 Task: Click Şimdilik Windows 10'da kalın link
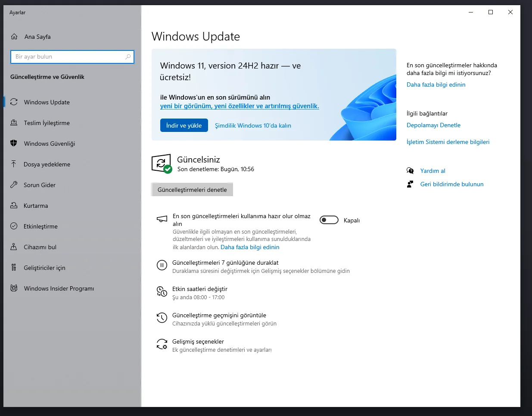253,125
